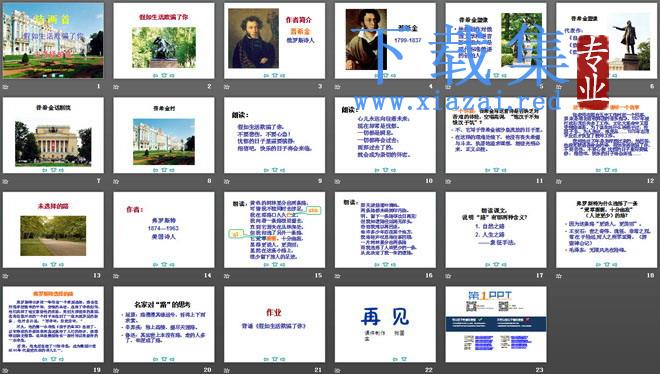Click the animation star icon beneath slide 3

point(227,87)
